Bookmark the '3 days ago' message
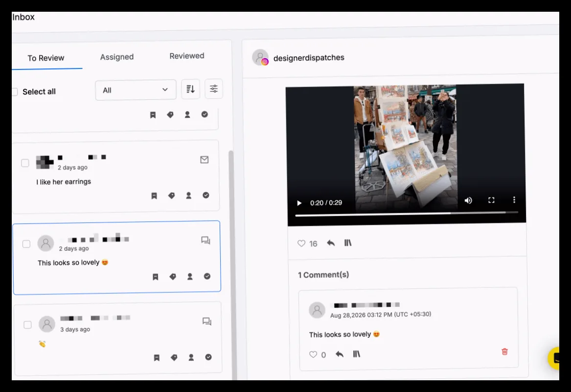 pyautogui.click(x=157, y=358)
